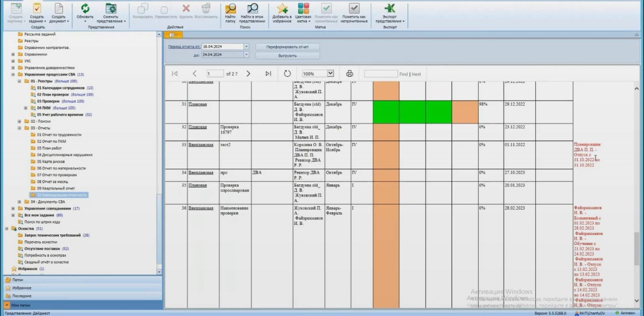Click the Обновить refresh icon
Screen dimensions: 644x316
84,8
